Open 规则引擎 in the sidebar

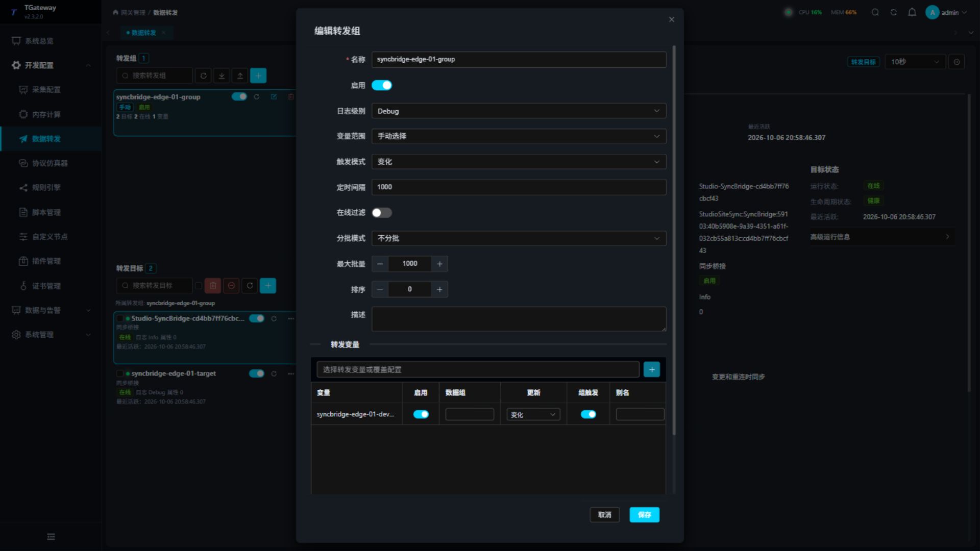tap(46, 187)
